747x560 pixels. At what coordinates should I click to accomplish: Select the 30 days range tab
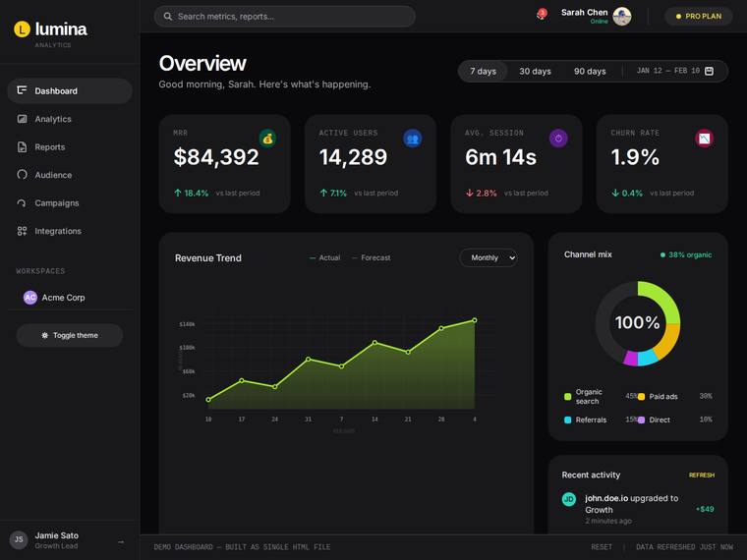coord(535,71)
